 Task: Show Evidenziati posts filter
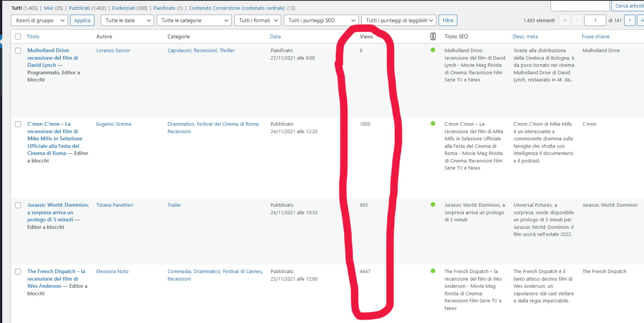[130, 8]
